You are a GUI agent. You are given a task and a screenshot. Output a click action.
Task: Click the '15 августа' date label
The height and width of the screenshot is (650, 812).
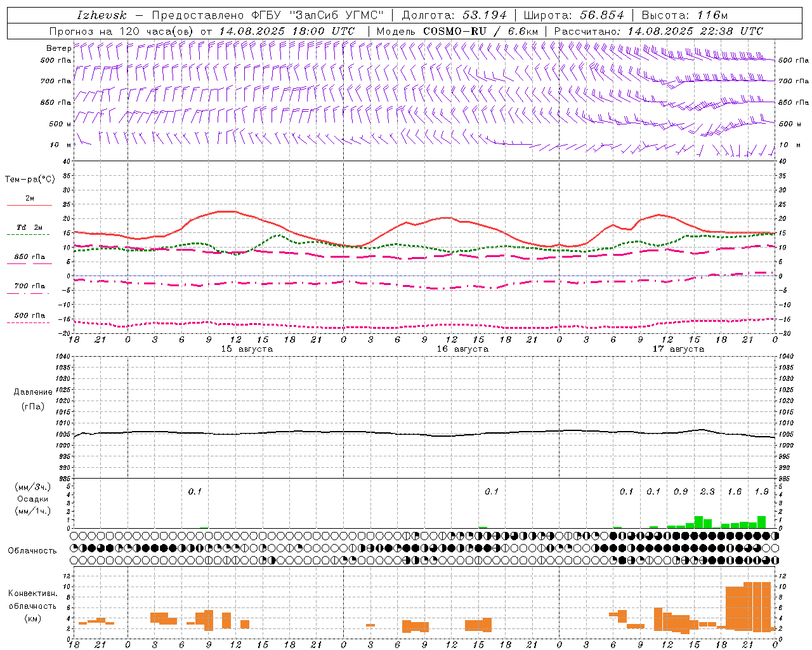point(247,349)
